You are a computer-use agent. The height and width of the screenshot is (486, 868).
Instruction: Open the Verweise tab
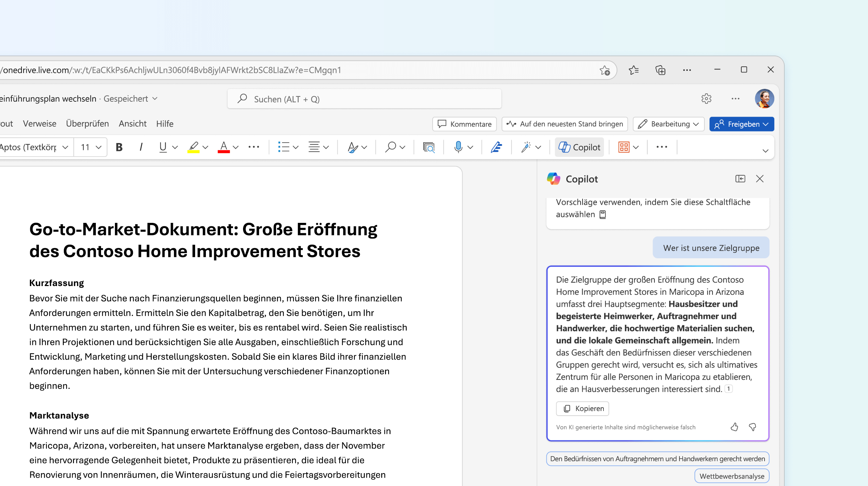click(40, 124)
